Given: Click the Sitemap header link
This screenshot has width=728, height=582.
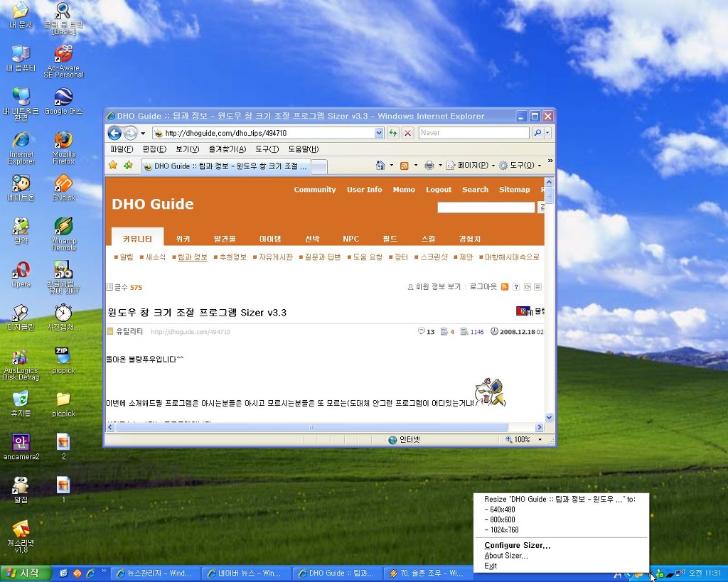Looking at the screenshot, I should (515, 189).
